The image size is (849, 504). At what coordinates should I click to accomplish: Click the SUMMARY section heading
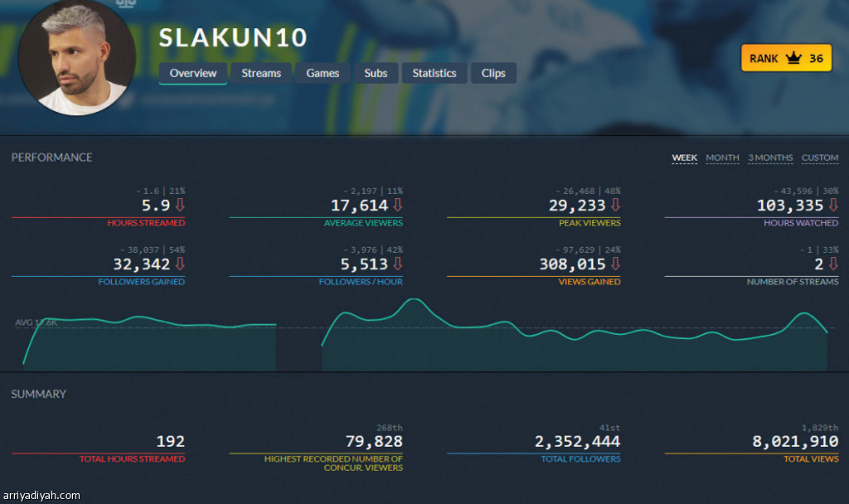(38, 394)
